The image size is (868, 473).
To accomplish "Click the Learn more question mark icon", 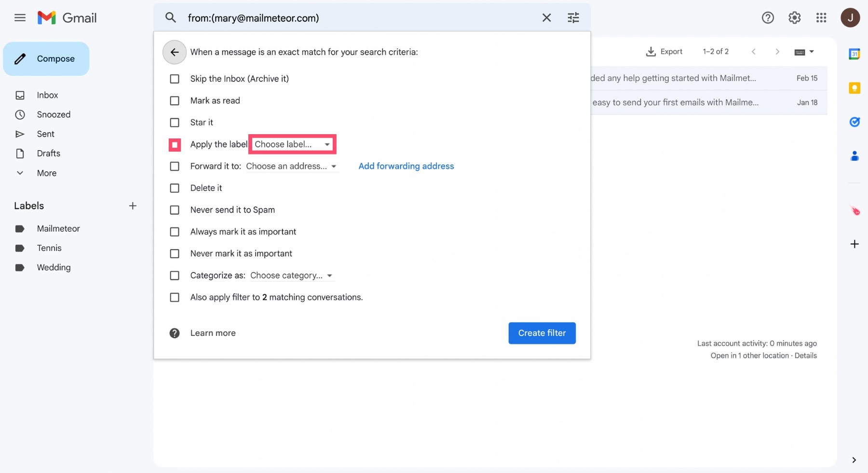I will (175, 333).
